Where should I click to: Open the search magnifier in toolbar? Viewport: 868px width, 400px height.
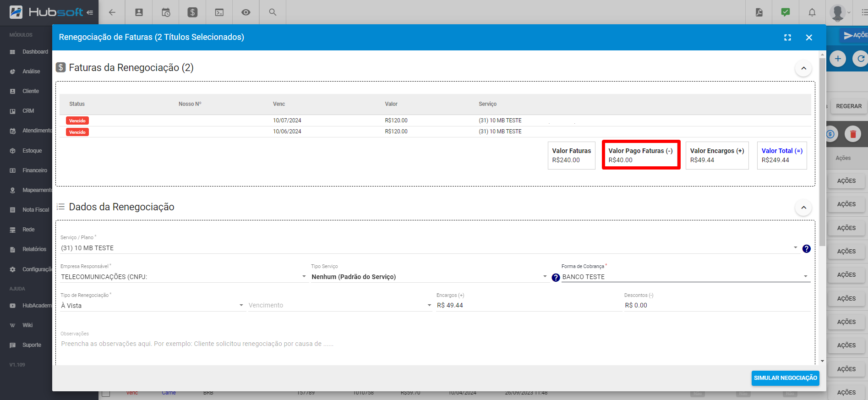coord(273,12)
